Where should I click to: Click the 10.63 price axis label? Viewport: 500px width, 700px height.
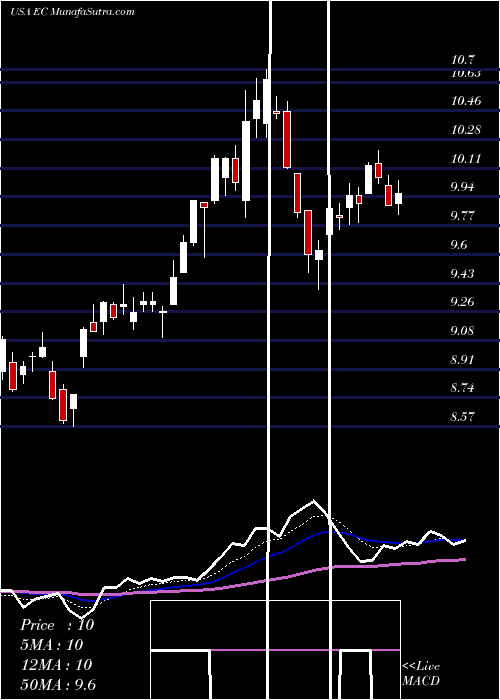(x=466, y=73)
